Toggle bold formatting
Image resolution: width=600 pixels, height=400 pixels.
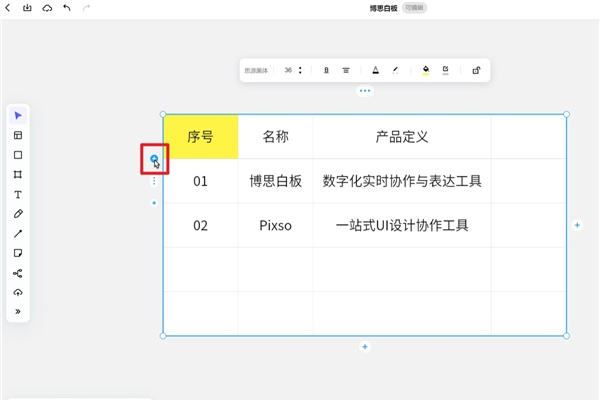[x=326, y=70]
